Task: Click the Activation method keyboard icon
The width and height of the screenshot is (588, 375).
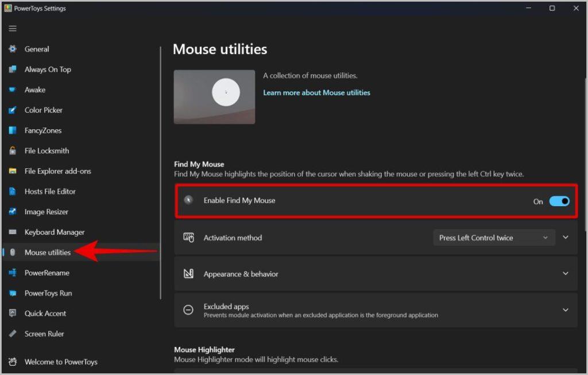Action: (x=188, y=237)
